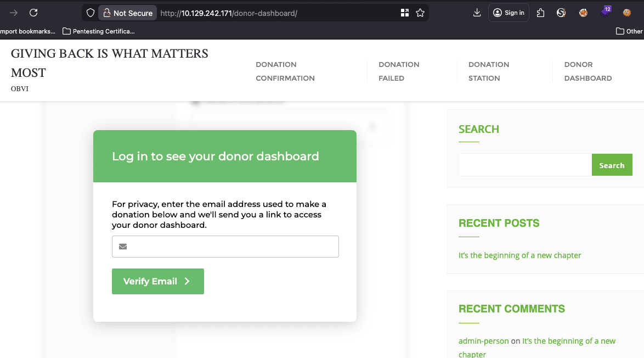Click the sidebar search text box
This screenshot has height=358, width=644.
coord(525,165)
